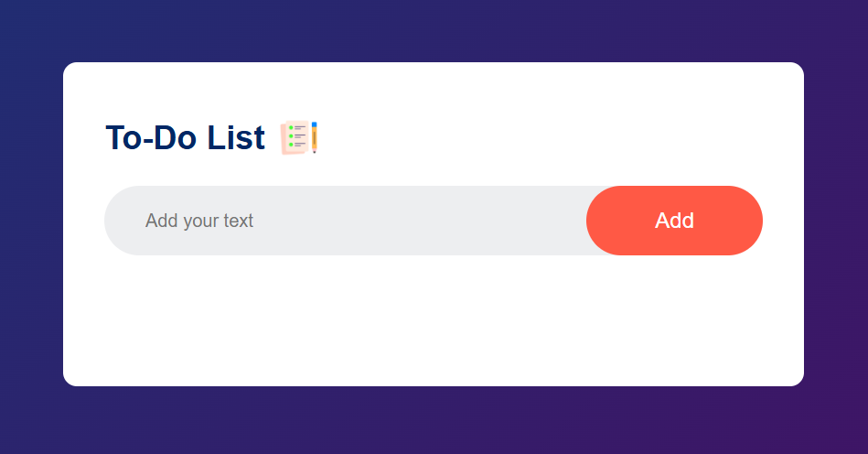Click the pencil in the title icon

(x=314, y=137)
